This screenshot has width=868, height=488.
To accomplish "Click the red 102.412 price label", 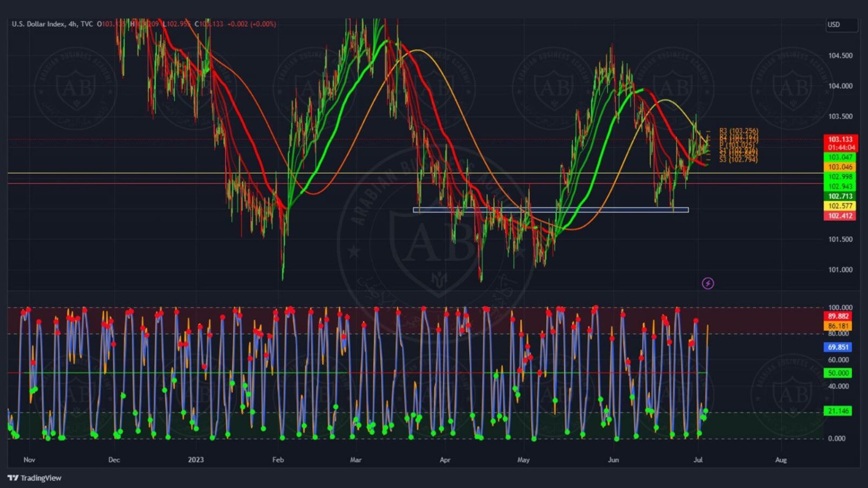I will click(x=840, y=216).
